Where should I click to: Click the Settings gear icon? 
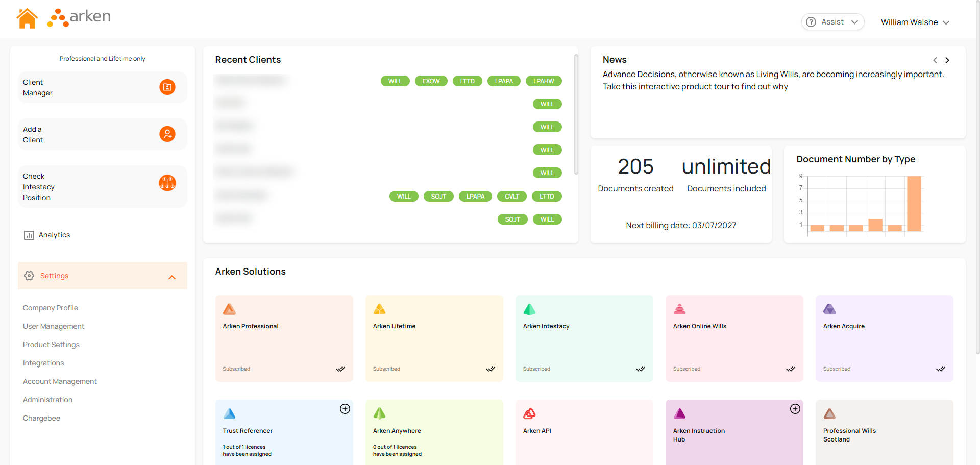pos(29,276)
